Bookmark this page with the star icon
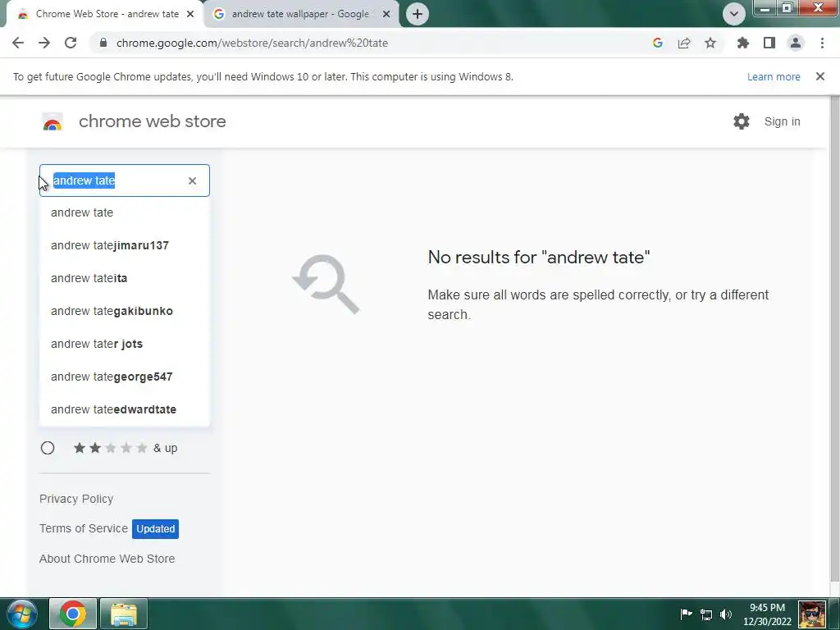This screenshot has height=630, width=840. click(x=710, y=43)
